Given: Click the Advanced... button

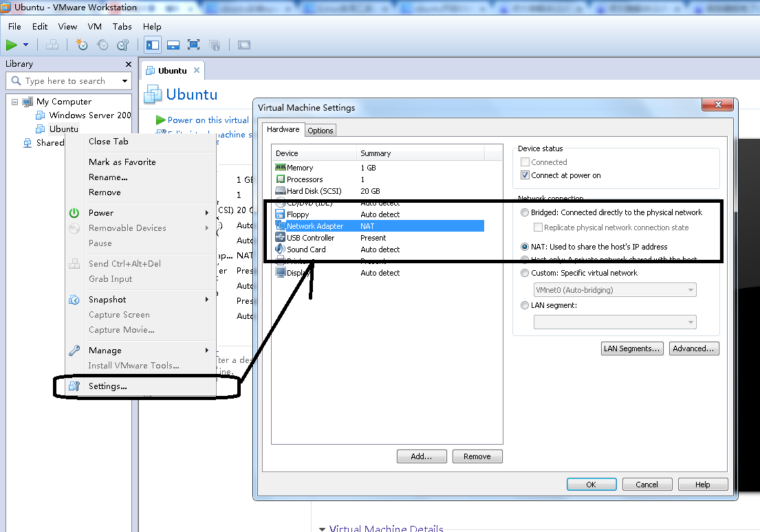Looking at the screenshot, I should [694, 348].
